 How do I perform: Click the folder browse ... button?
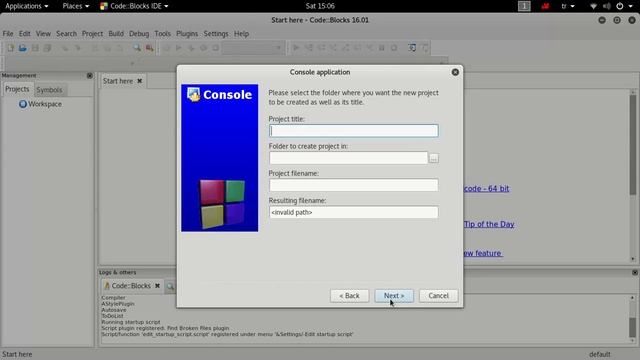[x=434, y=158]
